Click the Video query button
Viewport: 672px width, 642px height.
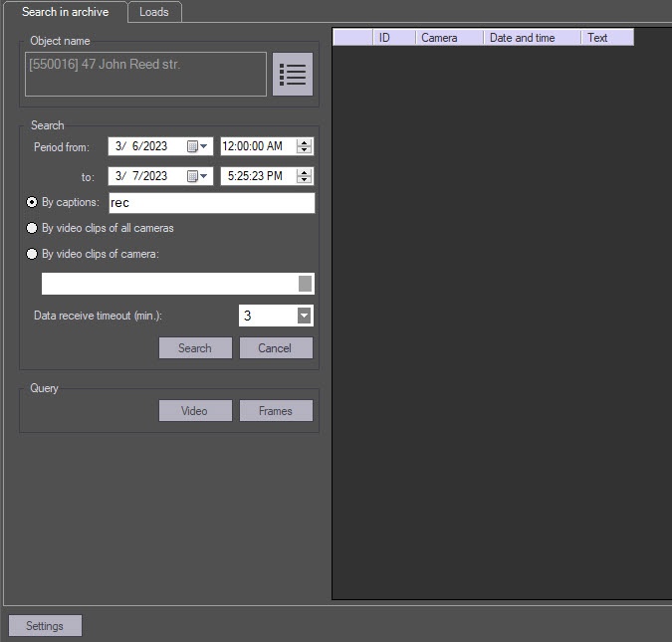tap(195, 411)
